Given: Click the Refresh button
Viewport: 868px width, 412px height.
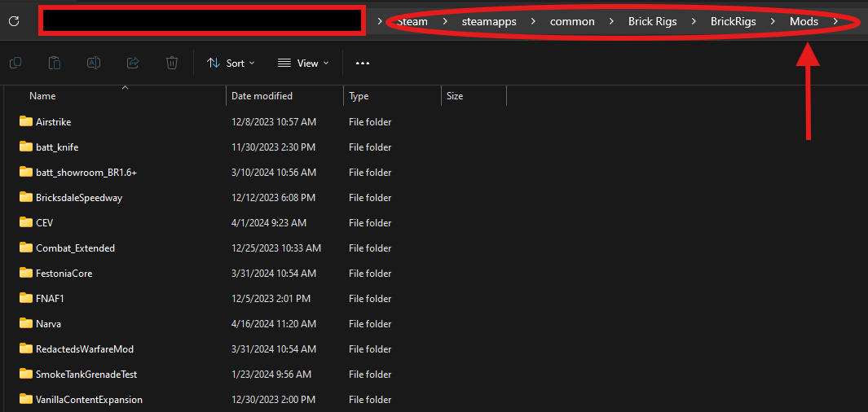Looking at the screenshot, I should pyautogui.click(x=14, y=21).
